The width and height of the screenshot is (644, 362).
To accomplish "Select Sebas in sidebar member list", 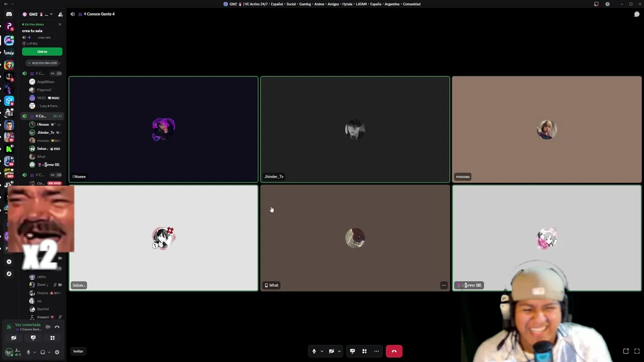I will point(44,148).
